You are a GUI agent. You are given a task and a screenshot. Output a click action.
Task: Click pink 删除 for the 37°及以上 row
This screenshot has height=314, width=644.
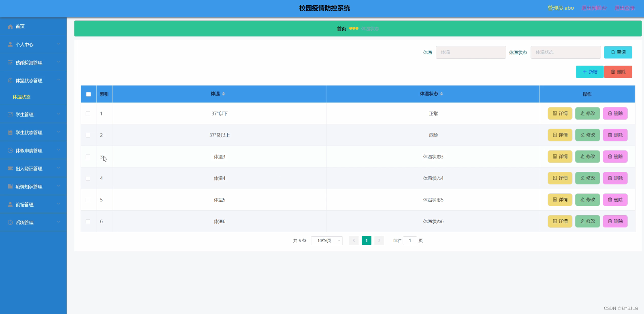[615, 135]
